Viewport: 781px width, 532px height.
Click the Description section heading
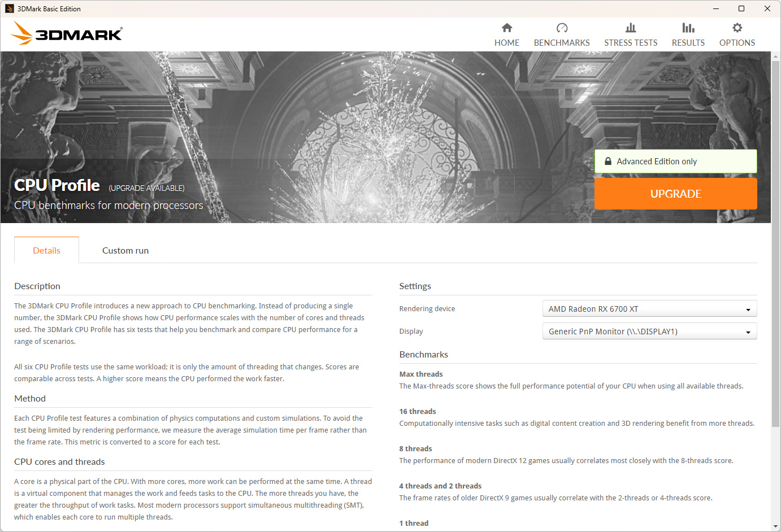[x=37, y=286]
